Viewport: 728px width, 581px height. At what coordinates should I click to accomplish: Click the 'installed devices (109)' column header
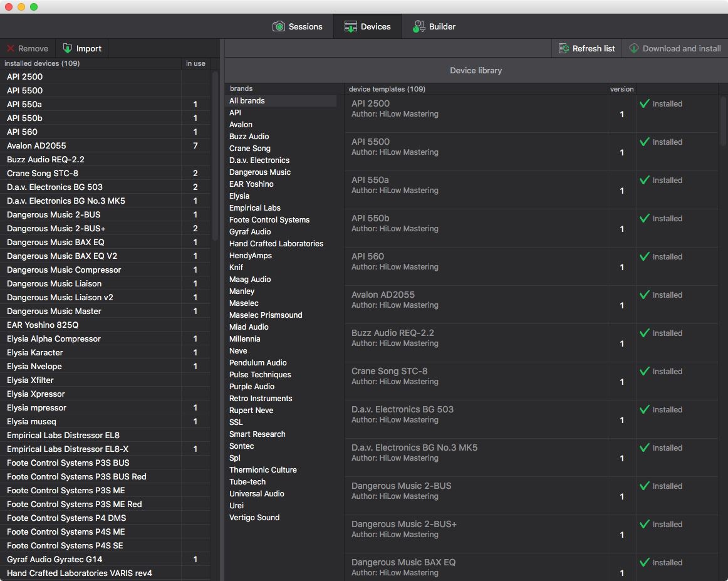(91, 63)
